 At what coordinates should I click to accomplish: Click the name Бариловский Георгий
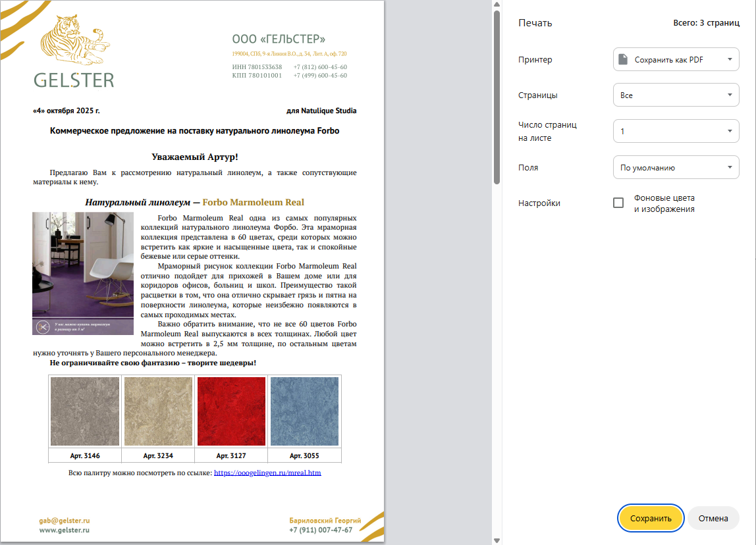325,521
